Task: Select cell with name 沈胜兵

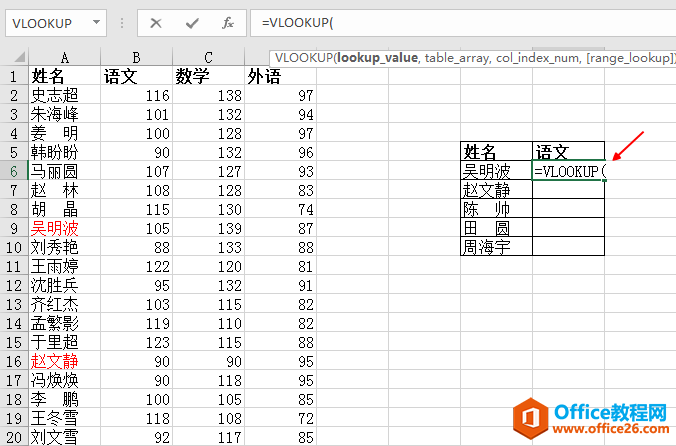Action: tap(65, 285)
